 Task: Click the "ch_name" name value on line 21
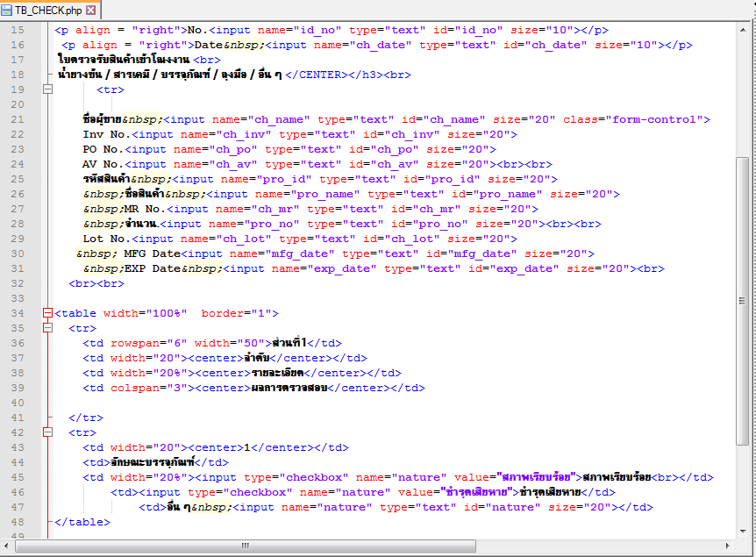pyautogui.click(x=279, y=119)
